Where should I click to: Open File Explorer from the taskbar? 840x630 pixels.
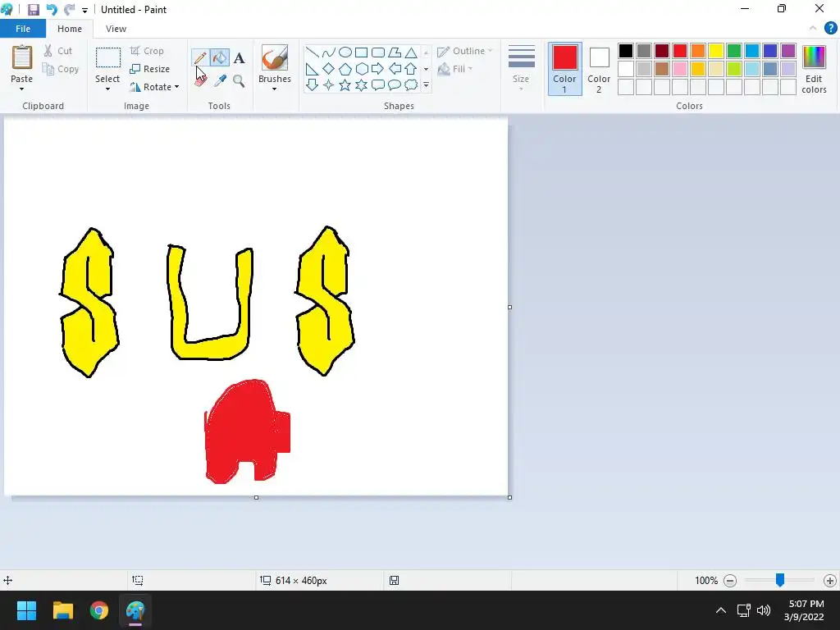(x=62, y=610)
